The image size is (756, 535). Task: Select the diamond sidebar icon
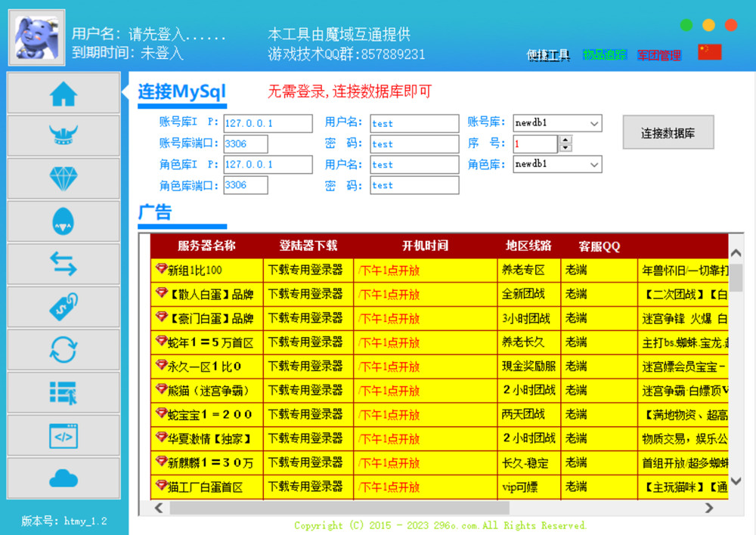click(x=64, y=178)
